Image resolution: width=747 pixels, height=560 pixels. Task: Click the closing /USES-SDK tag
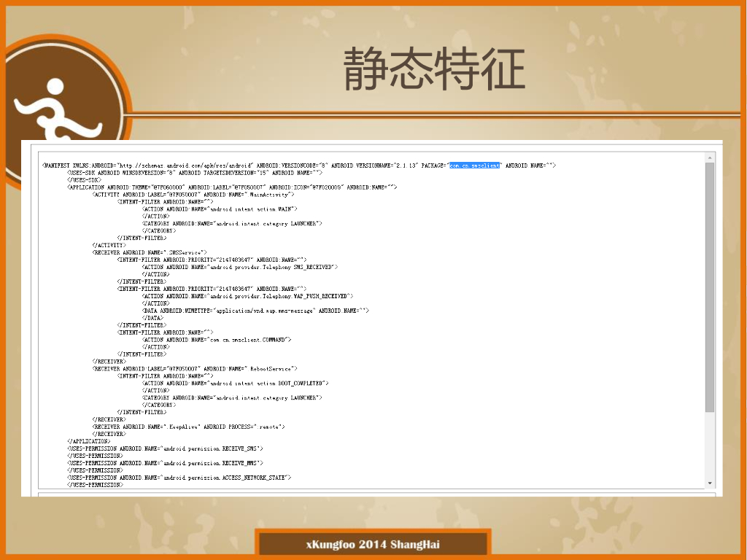click(x=85, y=180)
